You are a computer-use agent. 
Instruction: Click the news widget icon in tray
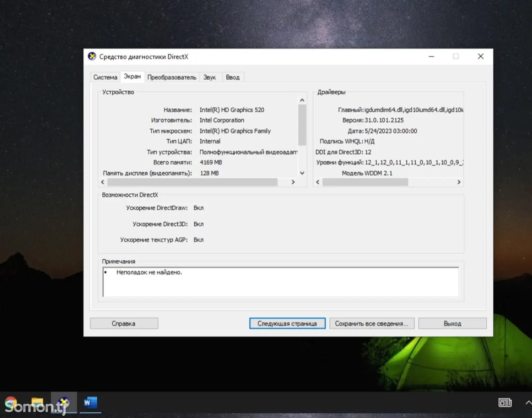pos(505,403)
